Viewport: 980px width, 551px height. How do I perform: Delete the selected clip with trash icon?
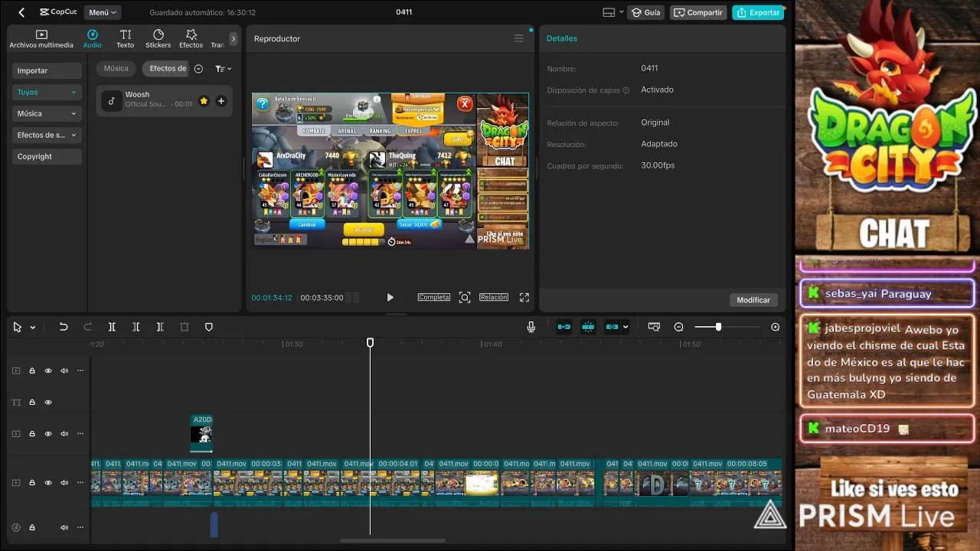[185, 327]
